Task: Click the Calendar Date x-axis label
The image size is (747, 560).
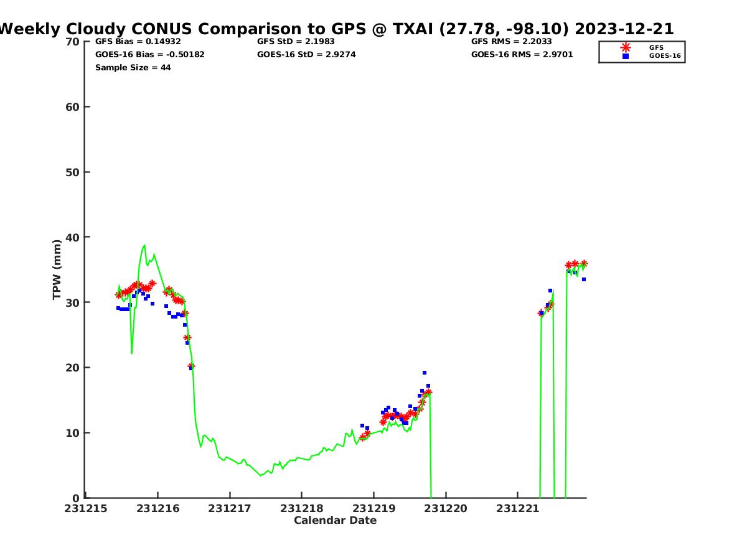Action: point(335,521)
